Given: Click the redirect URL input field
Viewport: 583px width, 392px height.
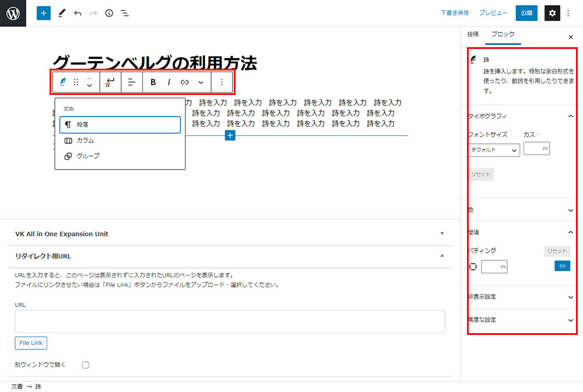Looking at the screenshot, I should (x=230, y=321).
